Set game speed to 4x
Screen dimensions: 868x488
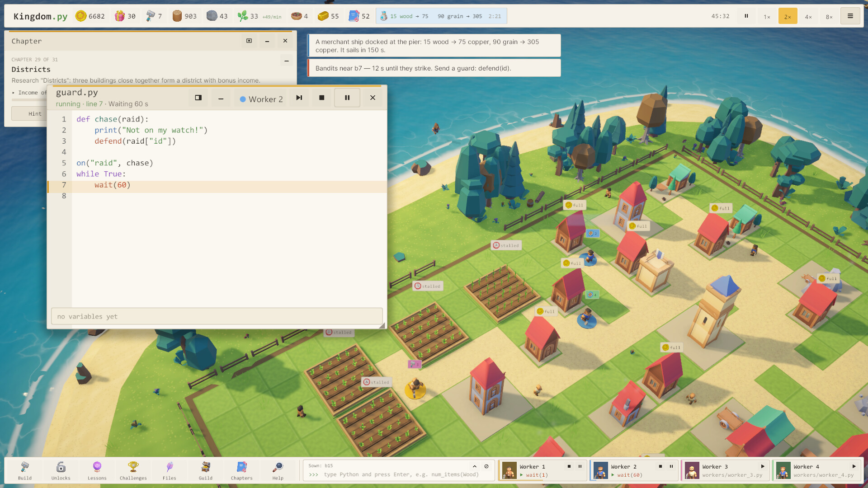click(x=808, y=16)
